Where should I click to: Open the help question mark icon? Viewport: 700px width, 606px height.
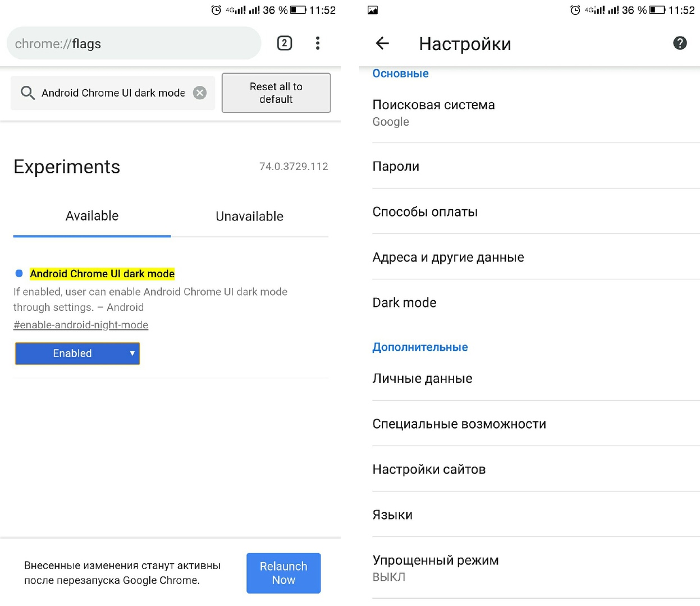click(679, 43)
